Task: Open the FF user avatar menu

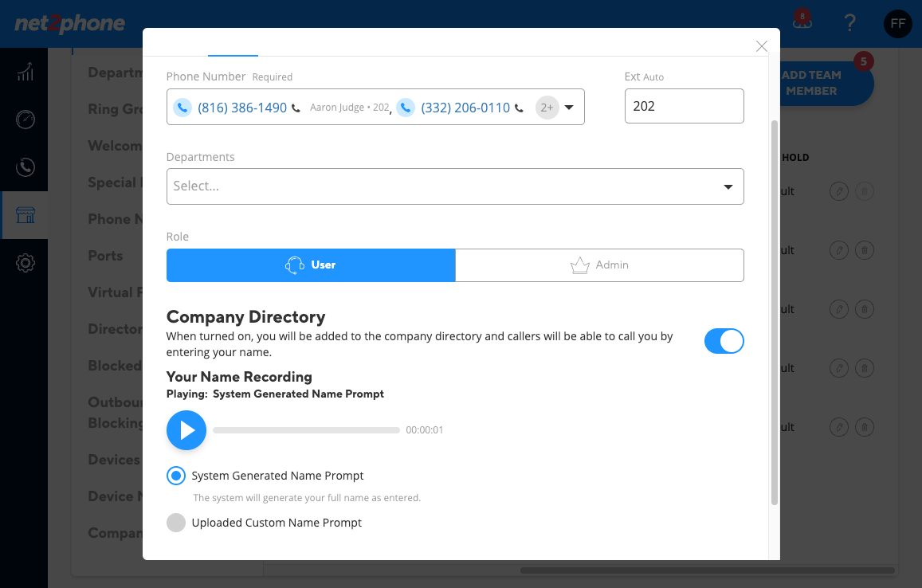Action: (x=898, y=24)
